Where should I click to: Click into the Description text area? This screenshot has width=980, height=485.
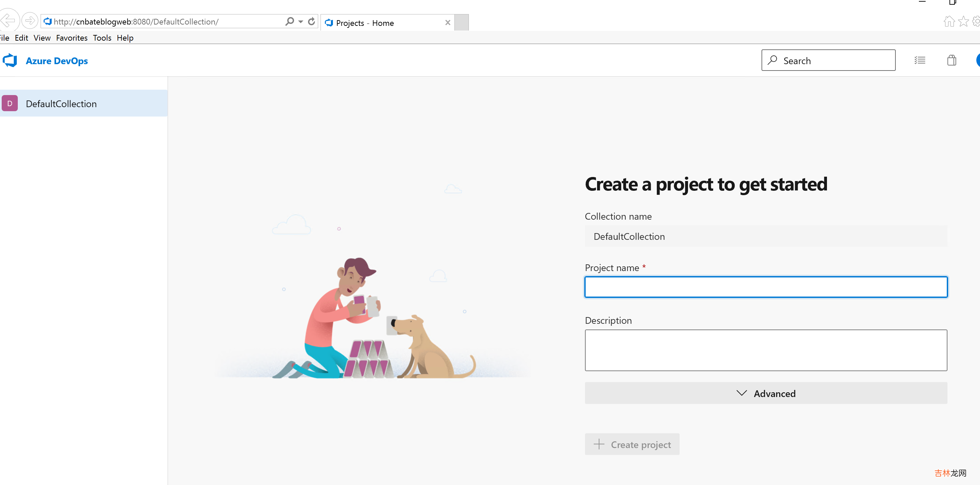tap(766, 350)
